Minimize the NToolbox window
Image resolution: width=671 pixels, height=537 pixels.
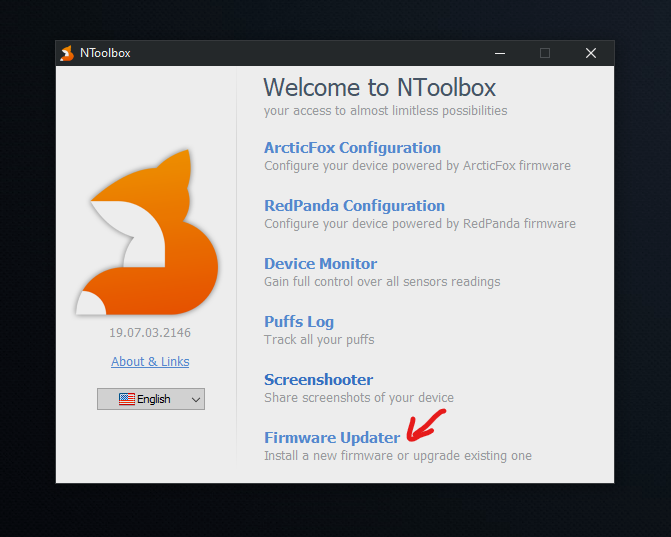tap(500, 53)
